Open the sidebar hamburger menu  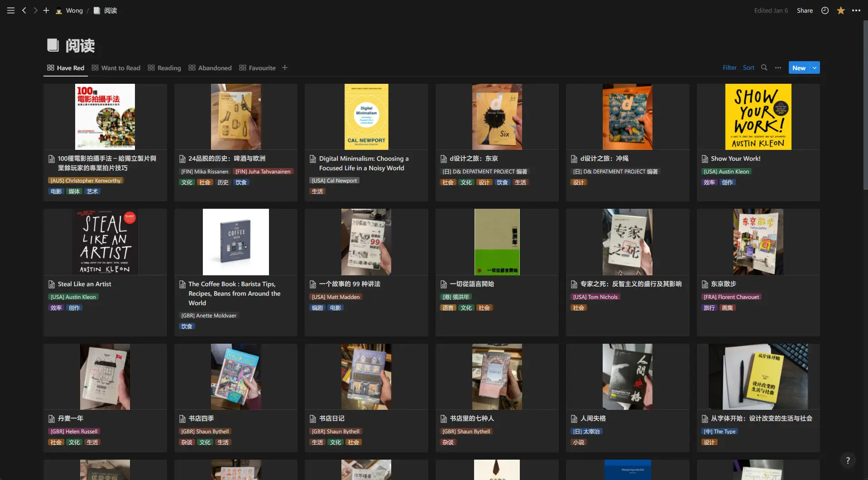pyautogui.click(x=11, y=10)
